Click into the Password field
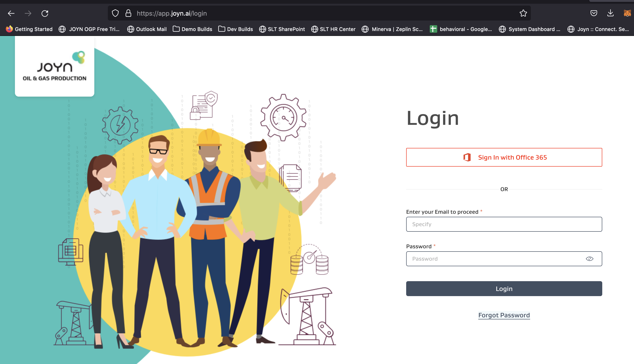634x364 pixels. click(x=495, y=259)
